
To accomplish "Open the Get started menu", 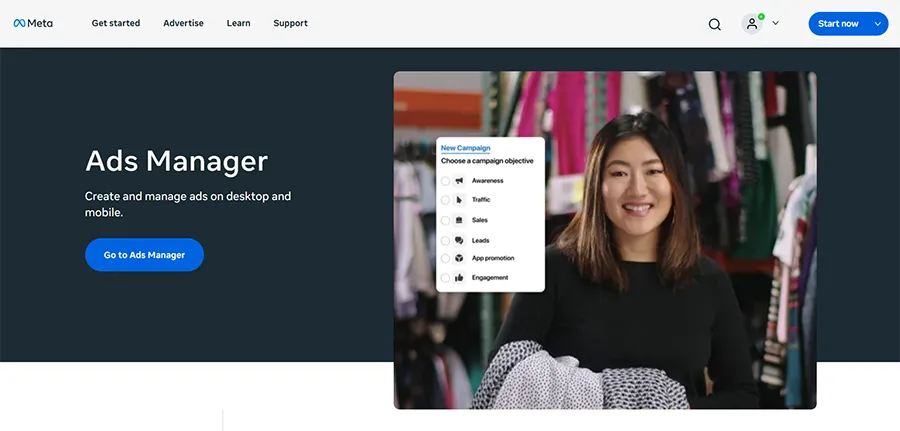I will click(x=116, y=23).
